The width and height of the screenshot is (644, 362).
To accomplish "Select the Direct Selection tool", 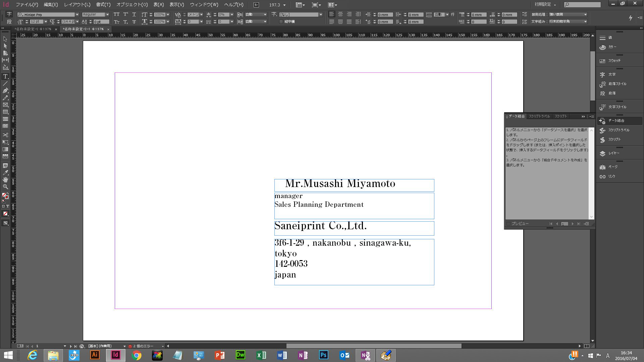I will (x=5, y=46).
